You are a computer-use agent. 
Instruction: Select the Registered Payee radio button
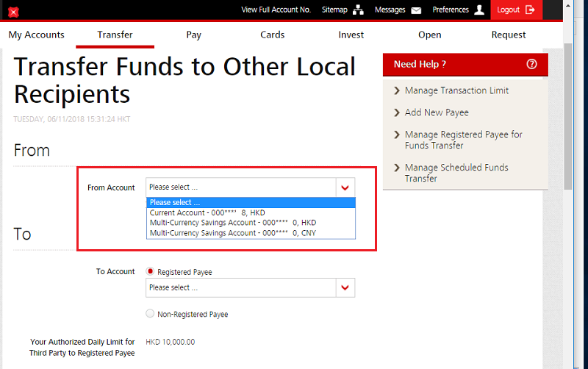151,271
